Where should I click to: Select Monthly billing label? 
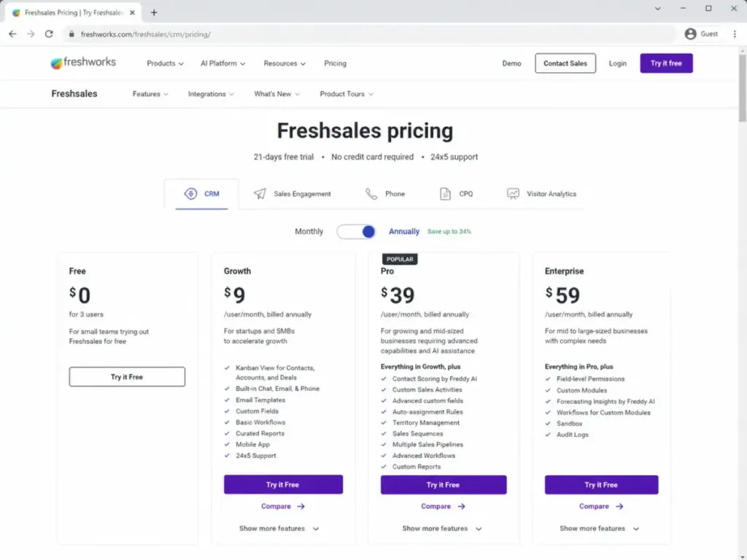(x=309, y=231)
